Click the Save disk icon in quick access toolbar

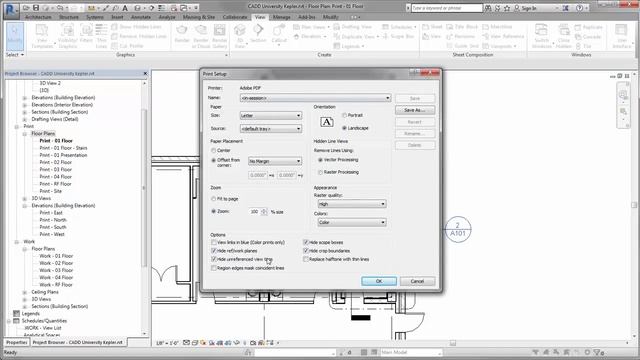(x=36, y=8)
